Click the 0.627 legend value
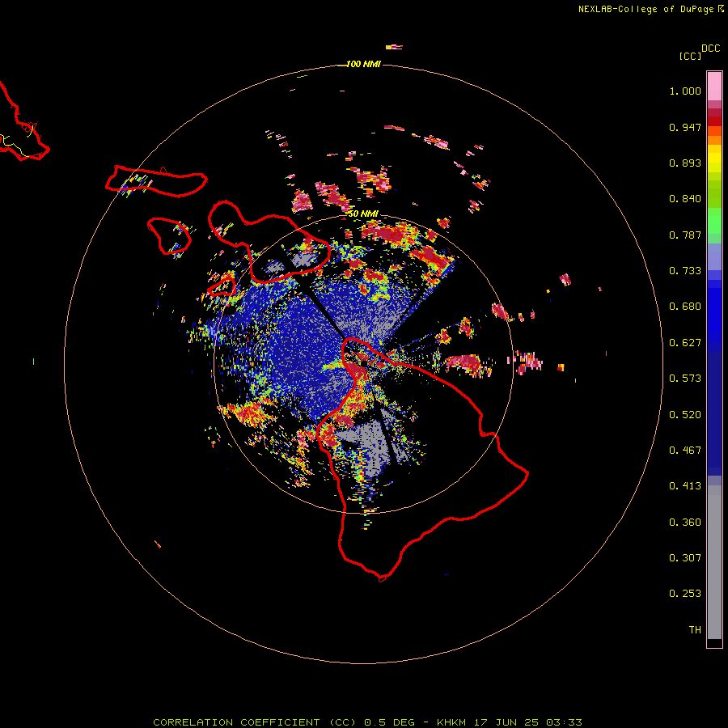Screen dimensions: 728x728 point(685,343)
